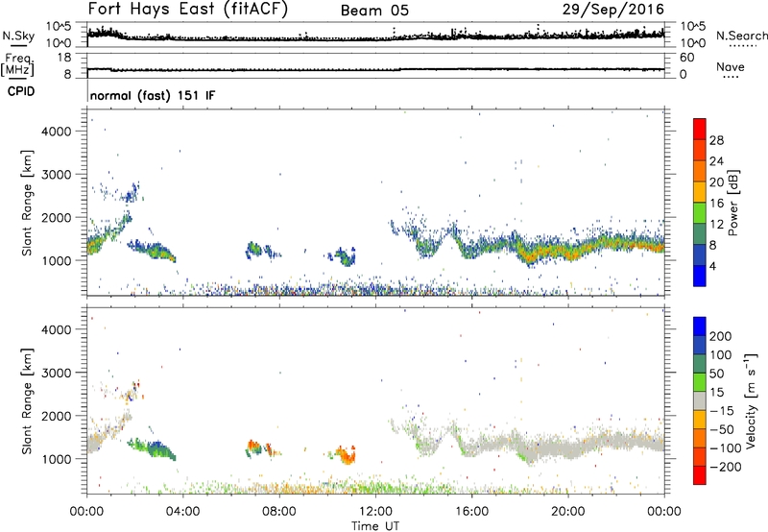Viewport: 768px width, 532px height.
Task: Click the 'normal (fast) 151 IF' text
Action: 153,95
